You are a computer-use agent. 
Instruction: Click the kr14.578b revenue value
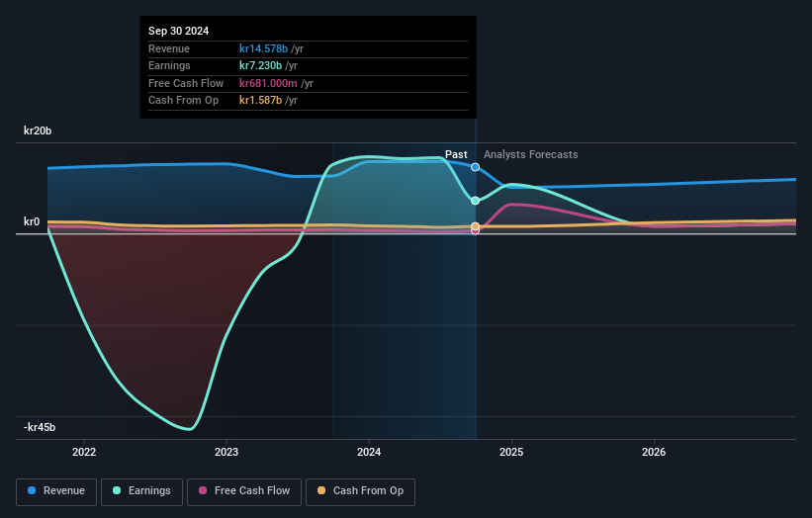[x=263, y=48]
